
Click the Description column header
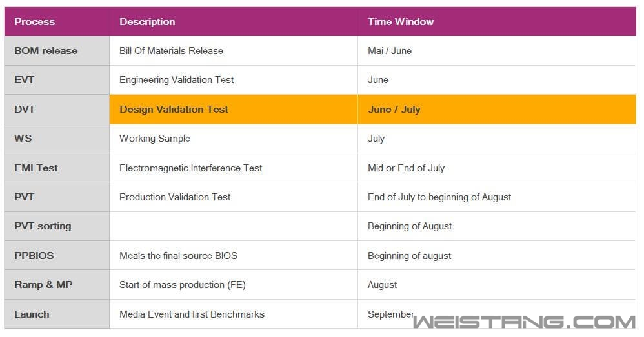coord(147,22)
